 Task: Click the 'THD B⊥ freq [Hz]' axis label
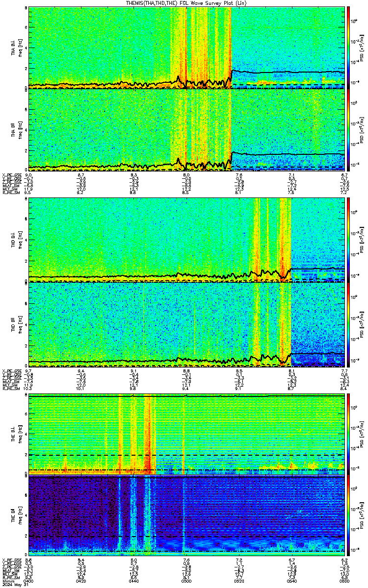17,240
